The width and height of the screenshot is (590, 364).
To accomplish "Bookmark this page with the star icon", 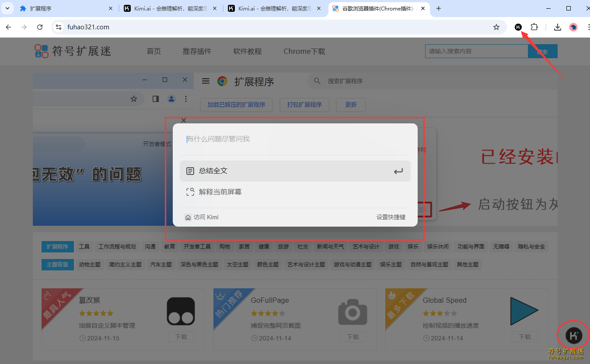I will (496, 27).
